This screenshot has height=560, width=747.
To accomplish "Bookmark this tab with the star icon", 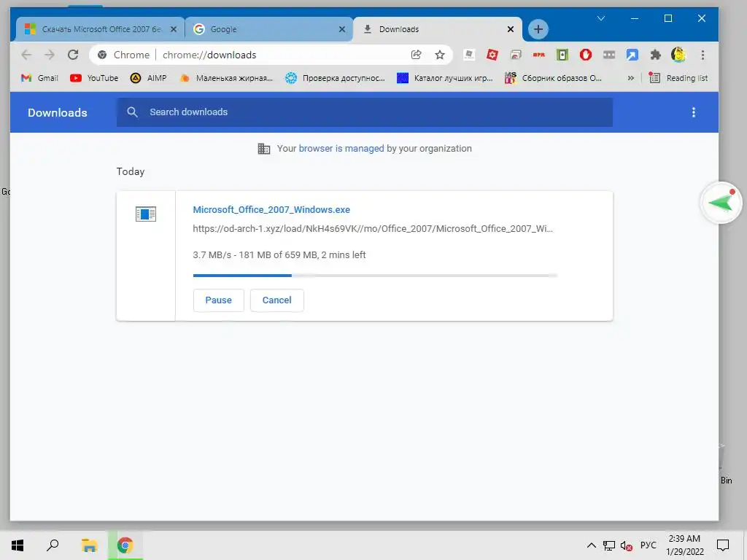I will (x=440, y=55).
